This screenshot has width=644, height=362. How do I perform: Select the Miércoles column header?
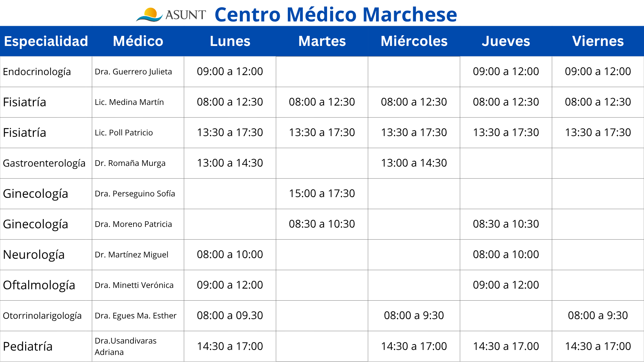pyautogui.click(x=414, y=41)
